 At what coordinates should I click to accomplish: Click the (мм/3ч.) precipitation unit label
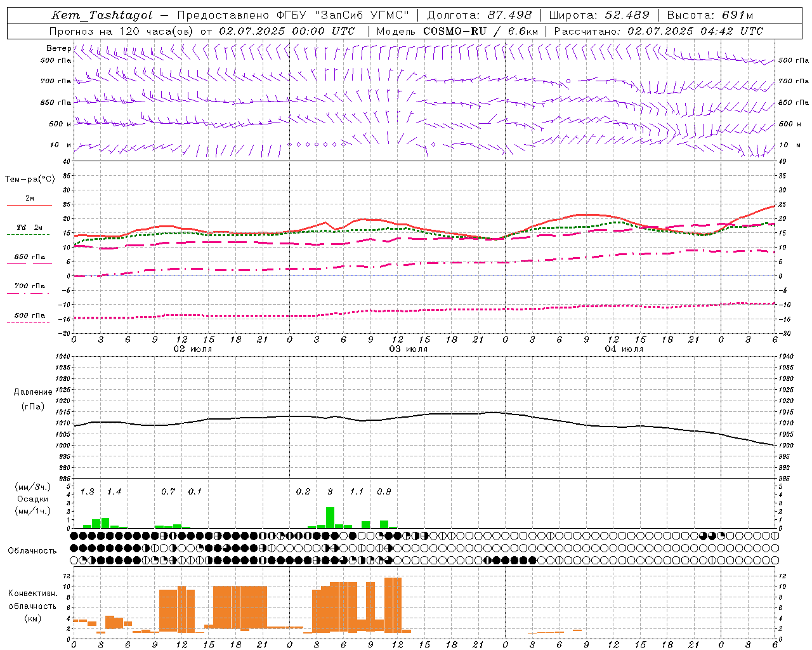[x=33, y=487]
